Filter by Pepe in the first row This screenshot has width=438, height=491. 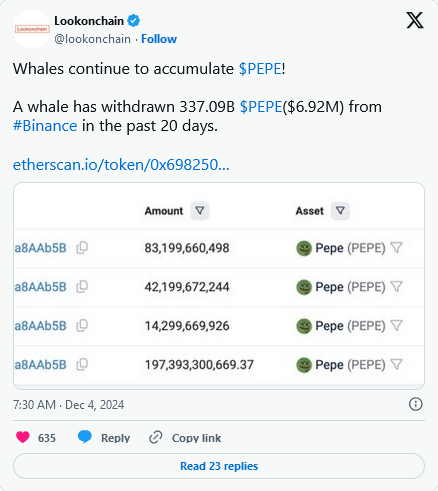(396, 248)
